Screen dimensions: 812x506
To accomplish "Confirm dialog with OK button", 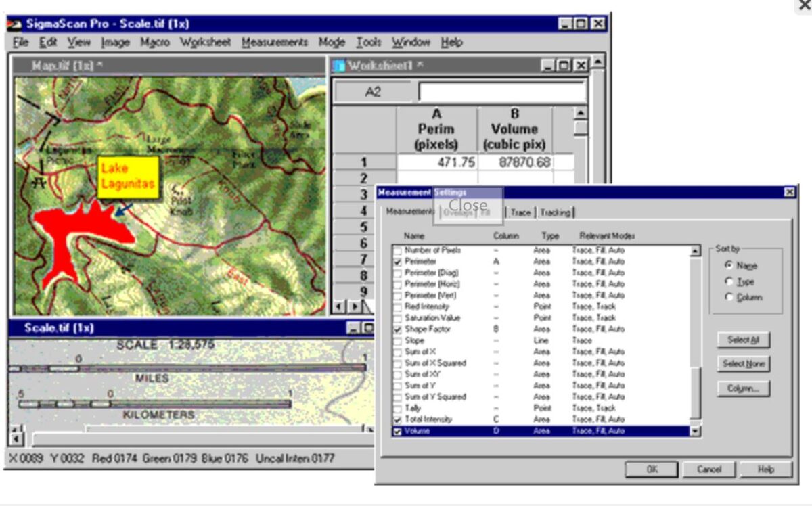I will point(652,469).
